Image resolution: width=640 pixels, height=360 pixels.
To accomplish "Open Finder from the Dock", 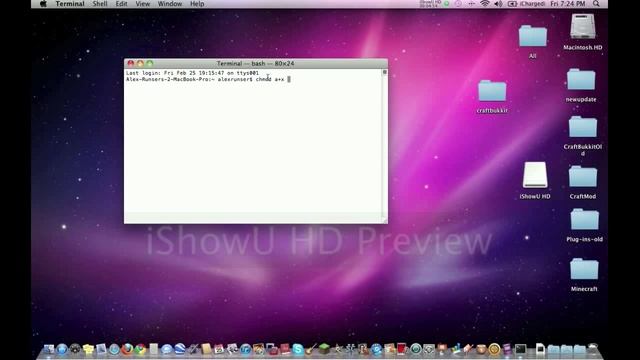I will coord(49,349).
